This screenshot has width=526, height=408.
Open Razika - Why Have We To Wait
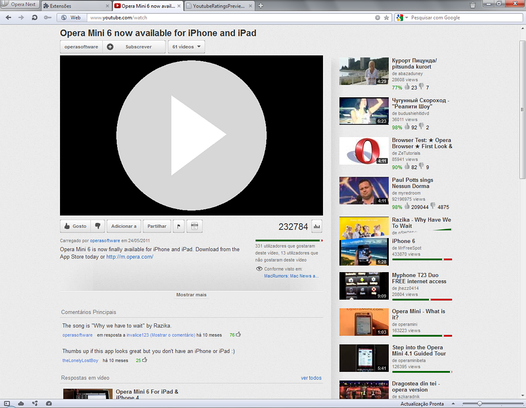click(421, 223)
